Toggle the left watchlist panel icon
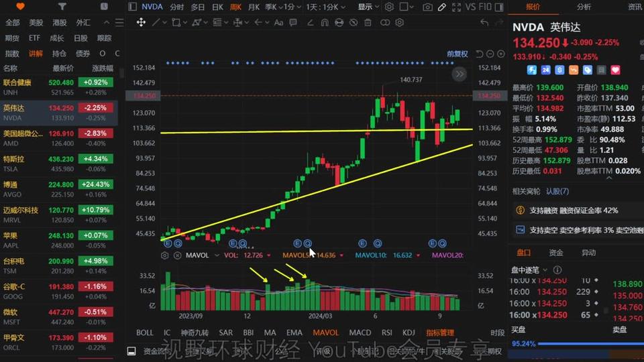Image resolution: width=644 pixels, height=362 pixels. pos(132,7)
